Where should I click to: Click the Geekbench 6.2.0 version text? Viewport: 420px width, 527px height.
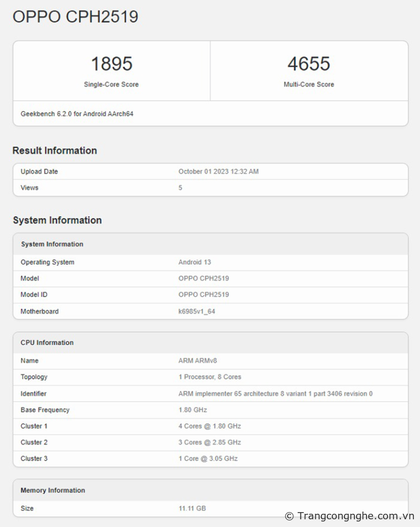tap(77, 114)
